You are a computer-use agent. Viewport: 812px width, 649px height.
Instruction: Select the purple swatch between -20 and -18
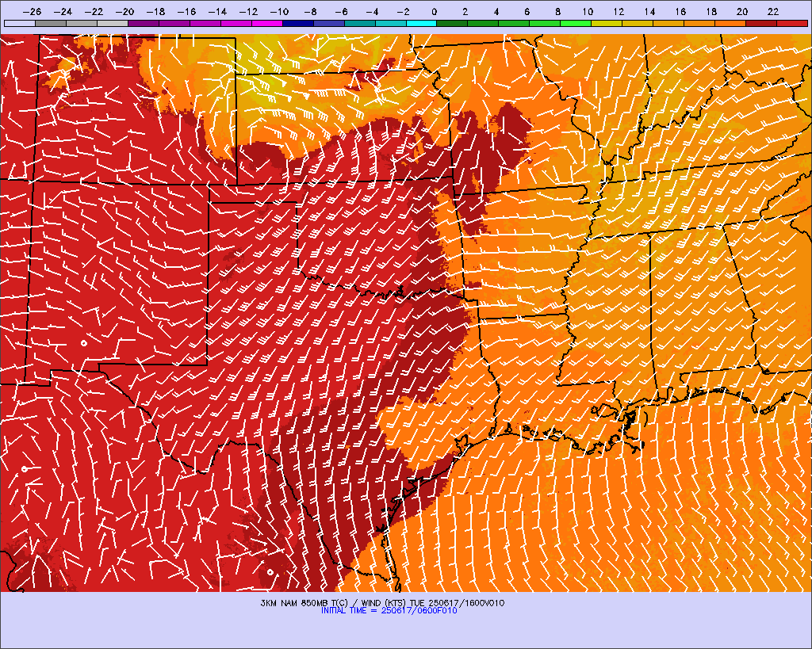click(x=144, y=23)
